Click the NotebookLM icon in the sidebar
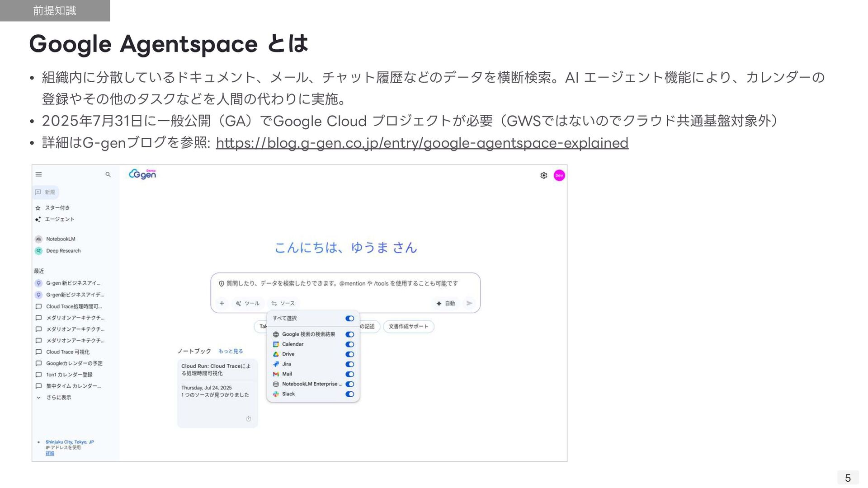Screen dimensions: 868x488 click(x=39, y=239)
